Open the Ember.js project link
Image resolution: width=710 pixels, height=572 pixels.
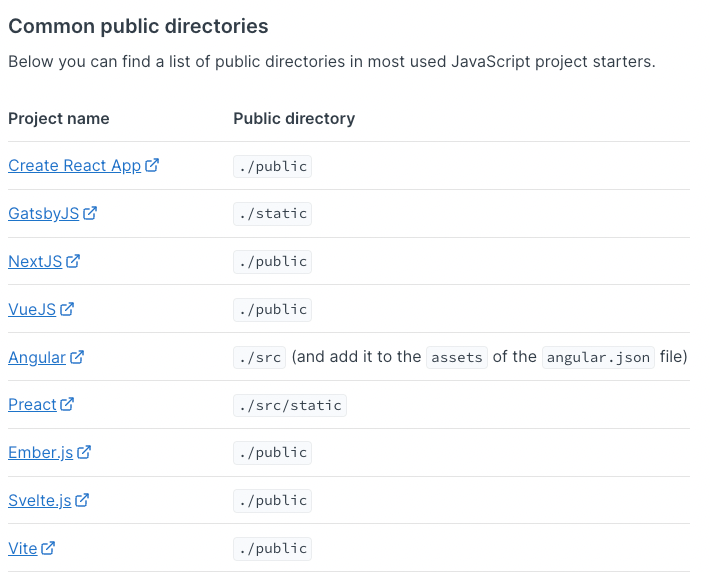pyautogui.click(x=40, y=452)
